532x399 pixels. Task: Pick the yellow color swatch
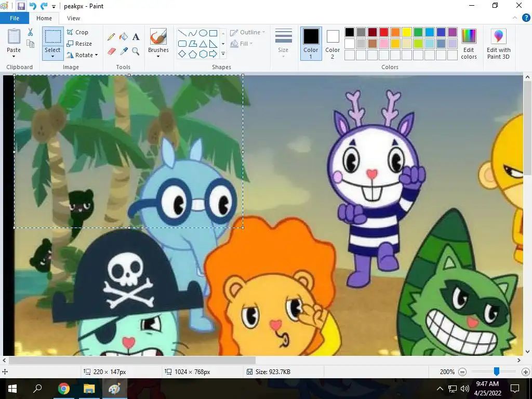(x=407, y=32)
